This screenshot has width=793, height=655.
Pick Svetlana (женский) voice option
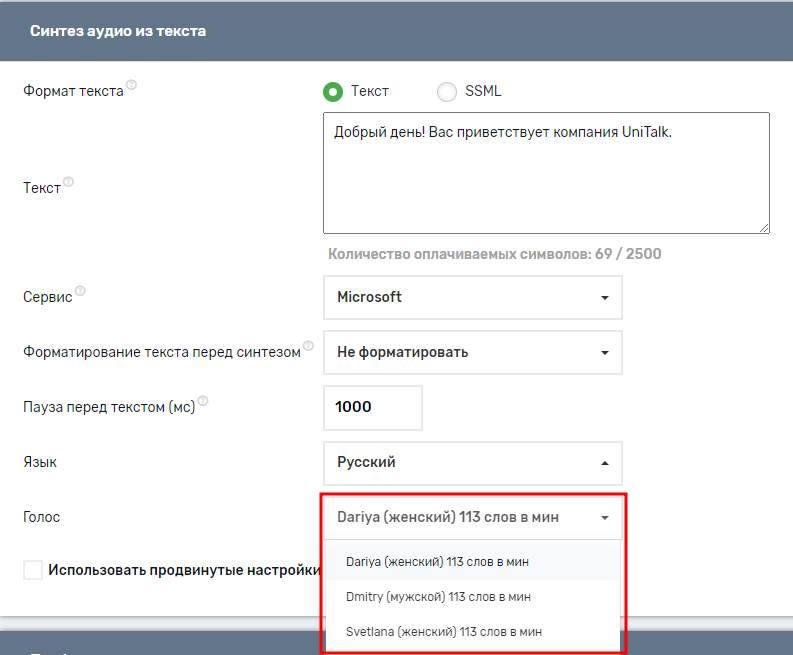[443, 632]
